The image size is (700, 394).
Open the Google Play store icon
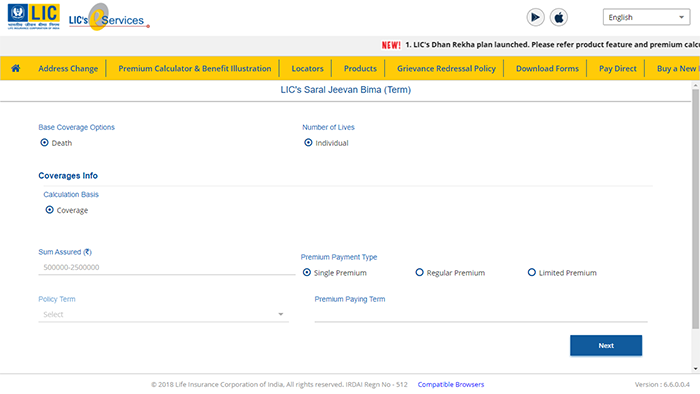click(x=535, y=17)
